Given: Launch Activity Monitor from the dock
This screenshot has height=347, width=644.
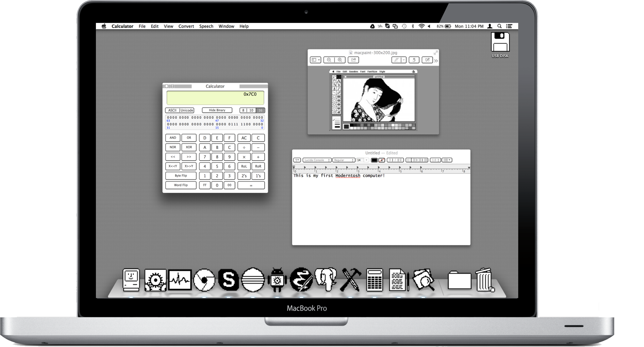Looking at the screenshot, I should [x=180, y=280].
